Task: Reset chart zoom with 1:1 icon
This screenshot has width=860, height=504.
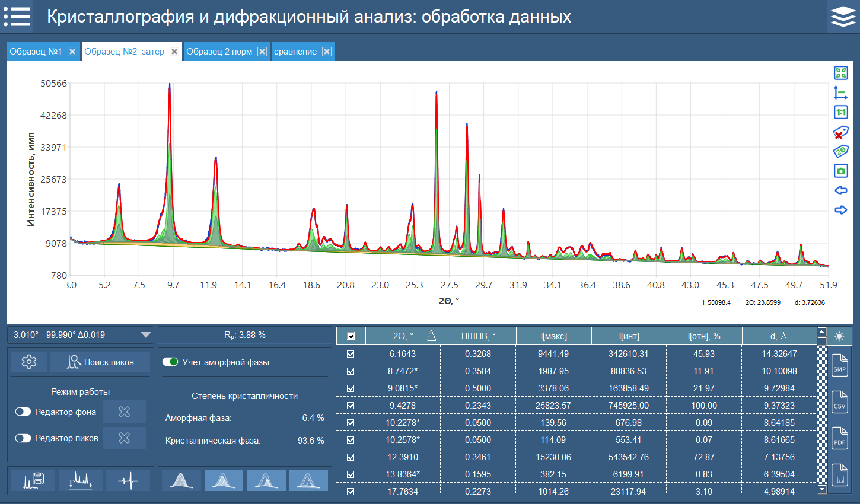Action: pos(840,112)
